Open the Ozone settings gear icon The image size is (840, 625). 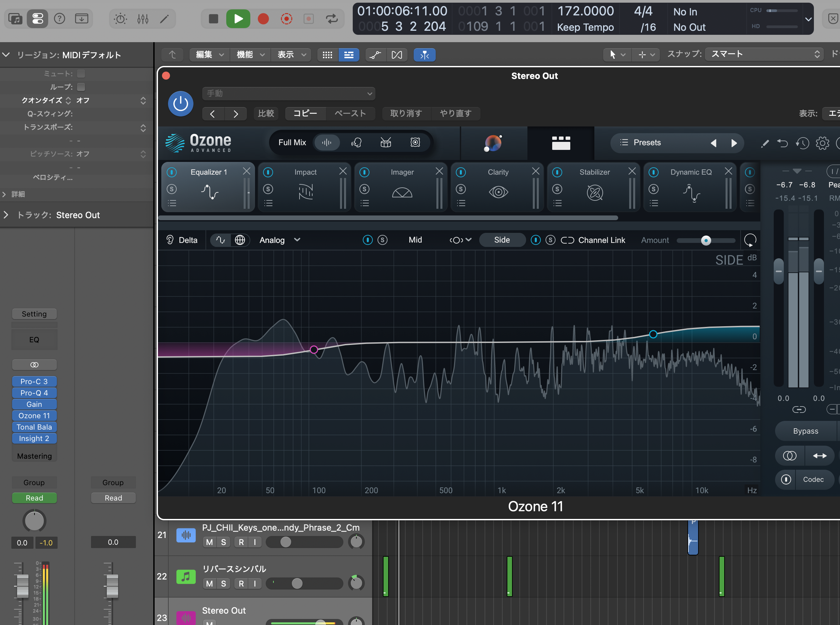tap(822, 143)
